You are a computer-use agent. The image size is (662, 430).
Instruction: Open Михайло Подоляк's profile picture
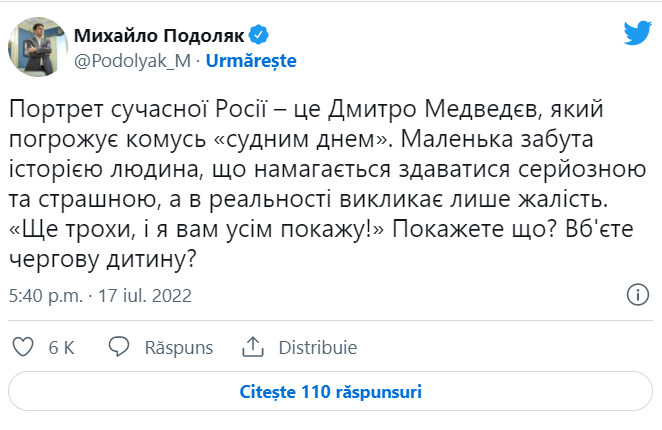(x=36, y=47)
